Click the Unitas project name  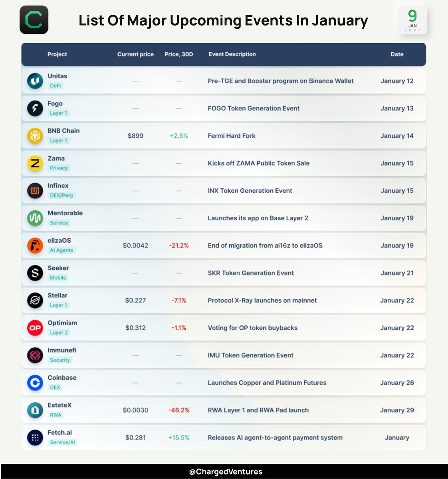point(57,76)
